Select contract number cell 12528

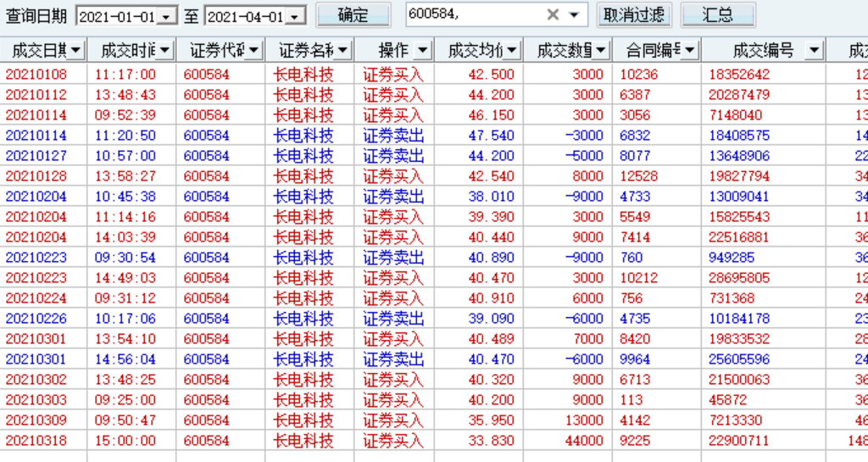(639, 176)
